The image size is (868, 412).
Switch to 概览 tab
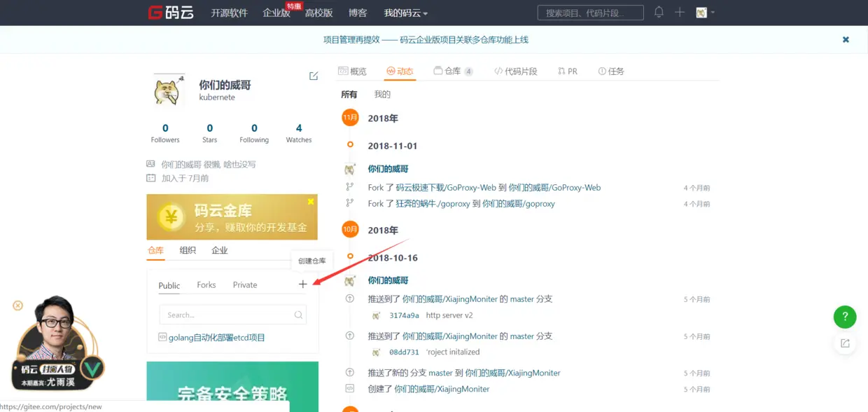[353, 71]
